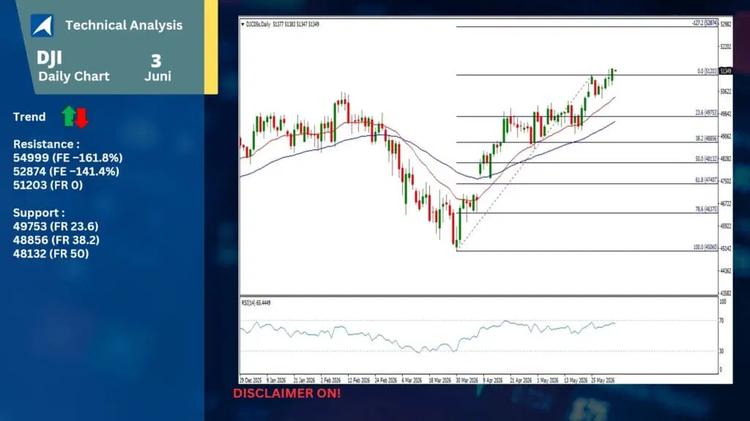Click the "DJI" symbol title
The width and height of the screenshot is (750, 421).
click(x=49, y=58)
